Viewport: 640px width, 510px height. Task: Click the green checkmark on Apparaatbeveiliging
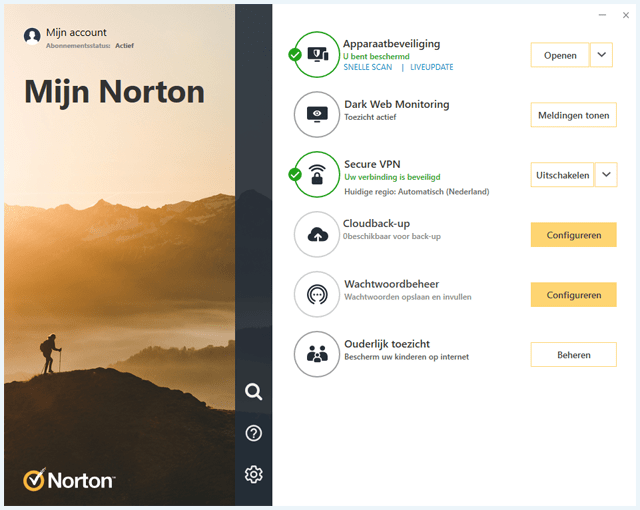(295, 54)
